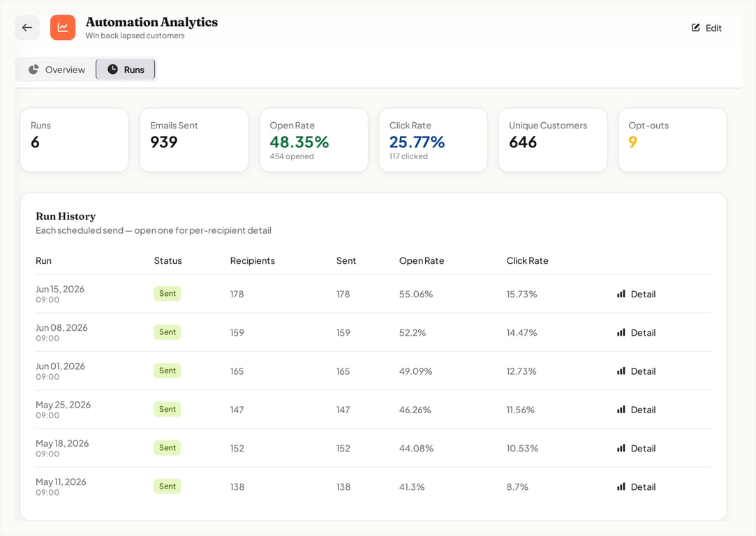Click the Sent status badge for May 25
Screen dimensions: 756x536
tap(168, 409)
